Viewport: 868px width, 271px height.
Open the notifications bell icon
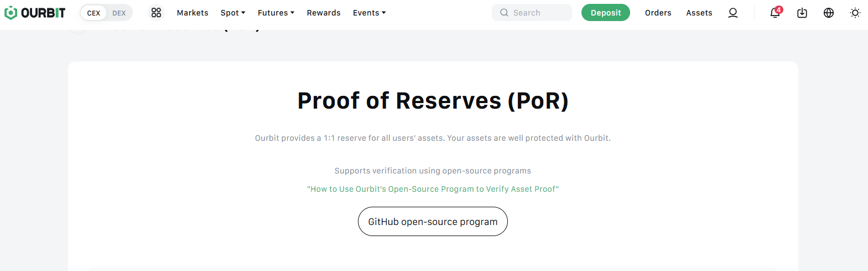click(x=775, y=13)
